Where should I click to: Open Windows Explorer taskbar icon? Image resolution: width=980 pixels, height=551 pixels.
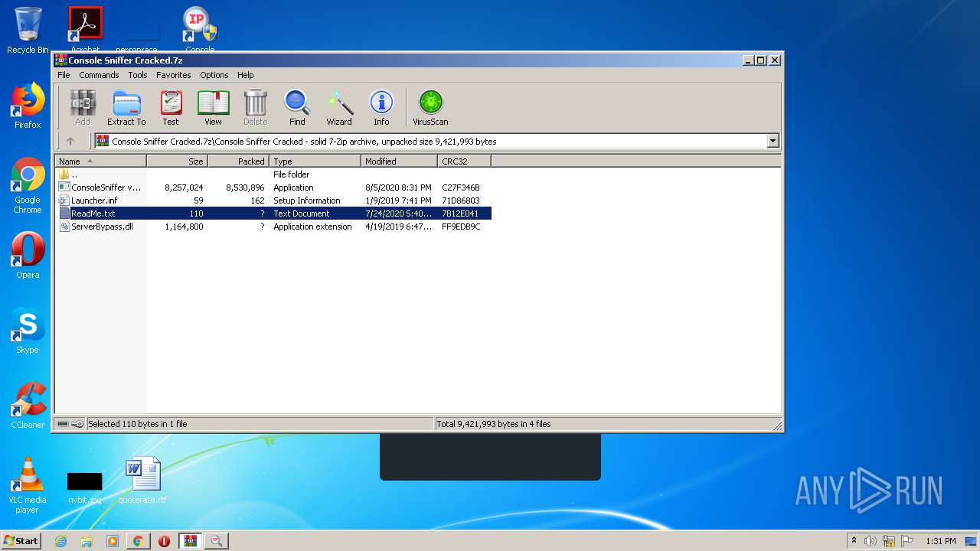tap(87, 541)
